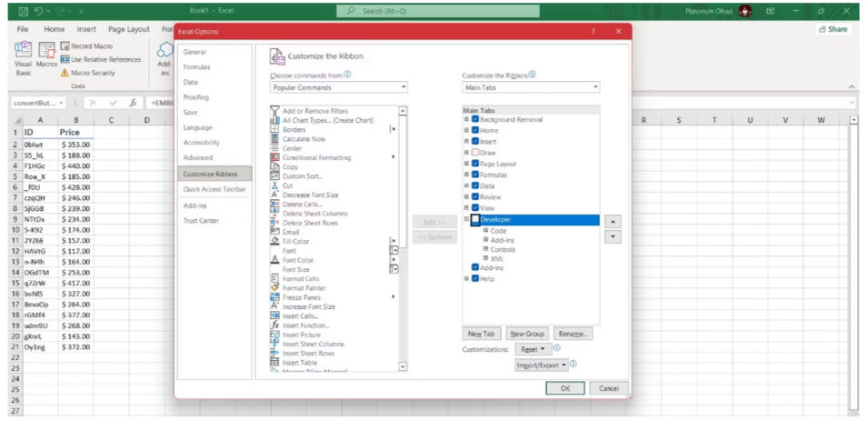Open Customize the Ribbon dropdown
The image size is (868, 430).
[531, 87]
